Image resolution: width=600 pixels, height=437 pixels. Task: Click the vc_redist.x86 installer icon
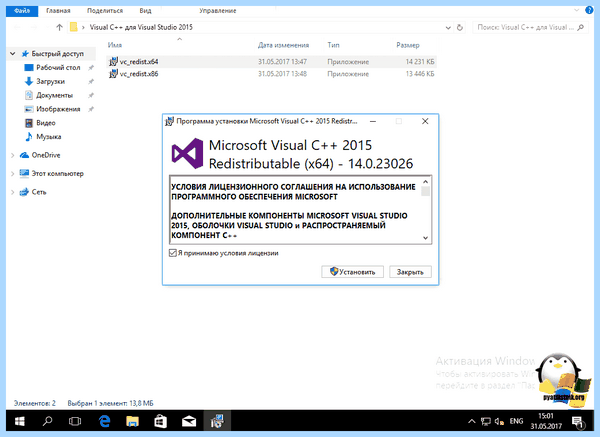click(113, 74)
